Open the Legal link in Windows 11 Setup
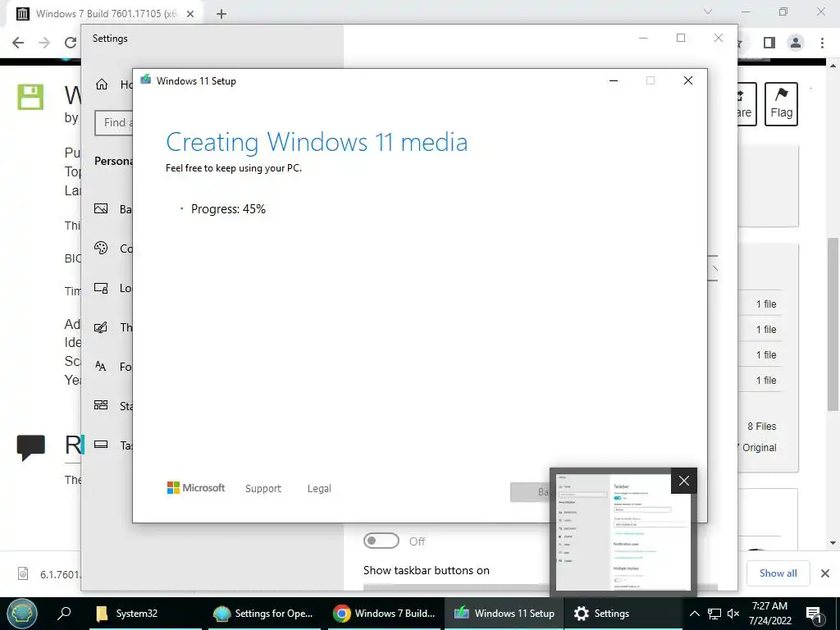840x630 pixels. coord(319,489)
